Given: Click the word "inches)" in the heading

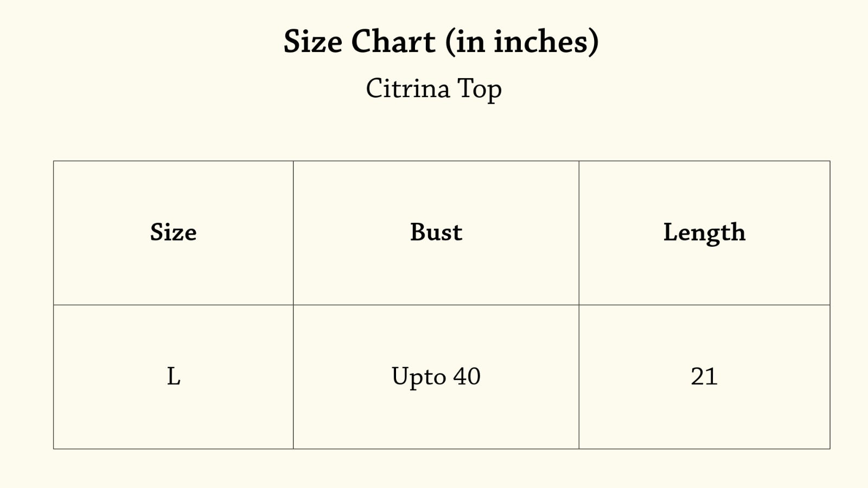Looking at the screenshot, I should point(546,42).
